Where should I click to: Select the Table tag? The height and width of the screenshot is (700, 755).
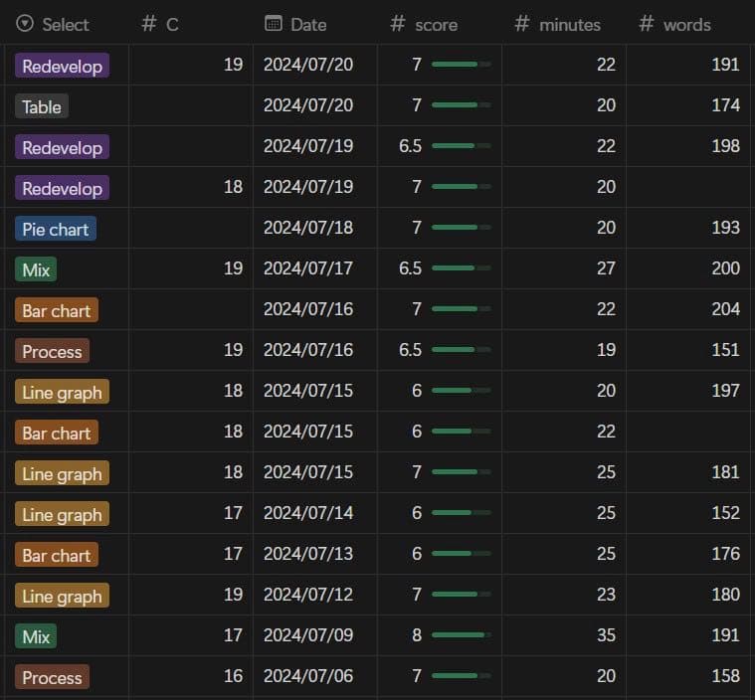tap(42, 106)
